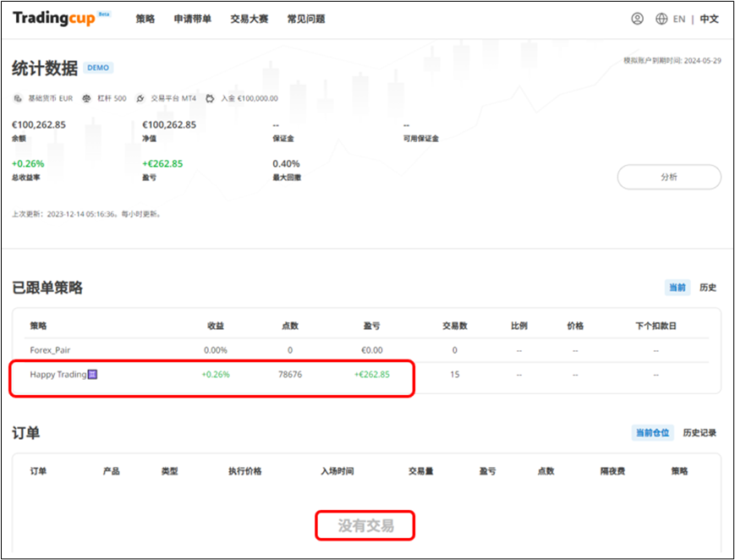Switch to the 历史记录 orders tab
This screenshot has height=560, width=735.
tap(699, 432)
